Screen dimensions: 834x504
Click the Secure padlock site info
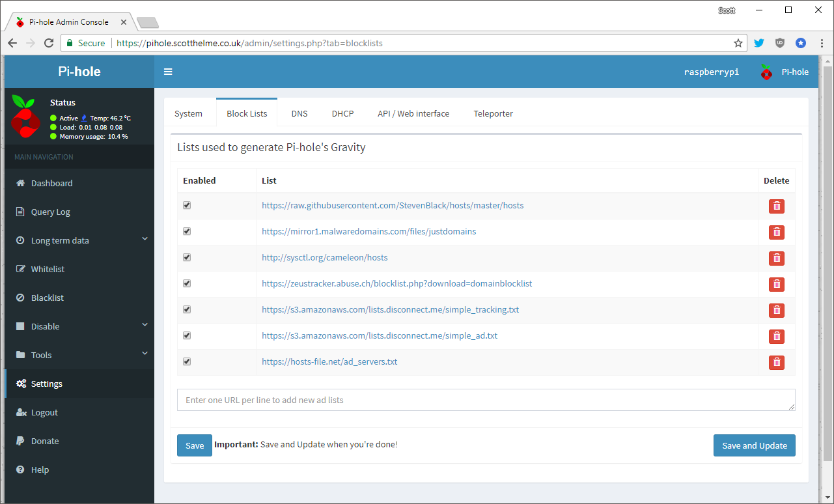coord(85,43)
